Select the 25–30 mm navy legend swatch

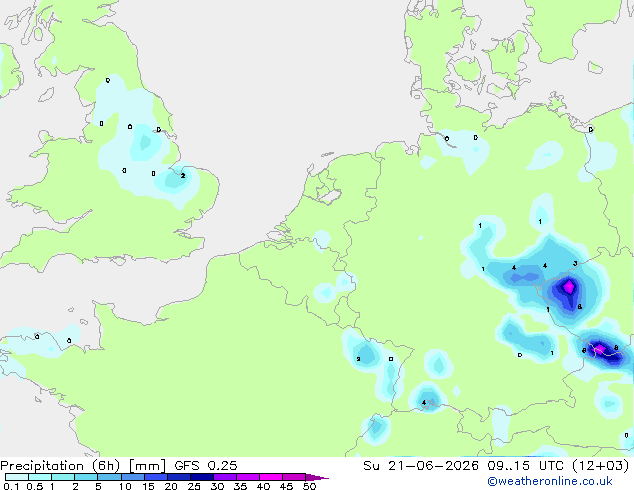point(201,477)
